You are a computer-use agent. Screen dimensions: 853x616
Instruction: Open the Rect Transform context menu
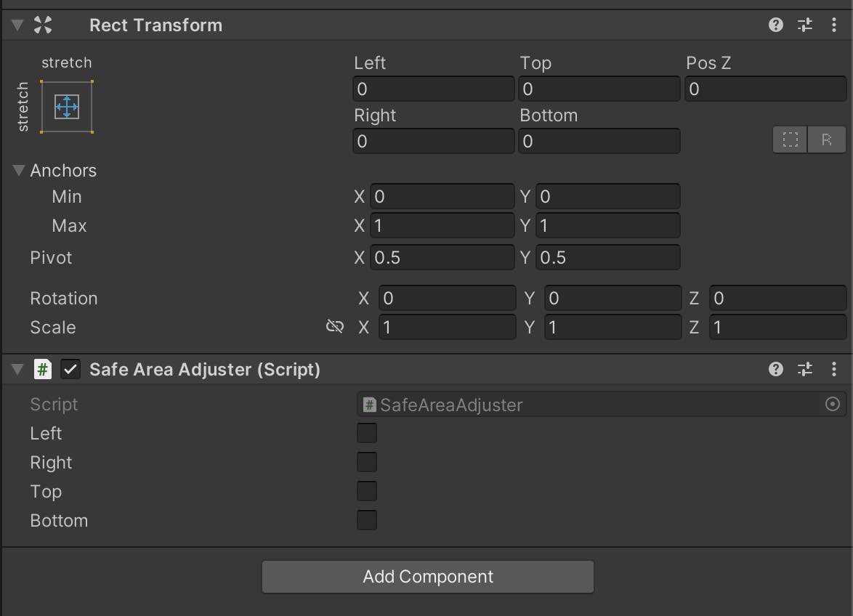(x=833, y=24)
